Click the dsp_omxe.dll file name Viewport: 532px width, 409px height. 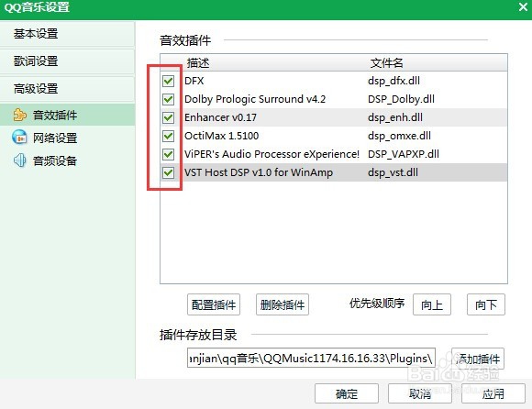coord(399,136)
